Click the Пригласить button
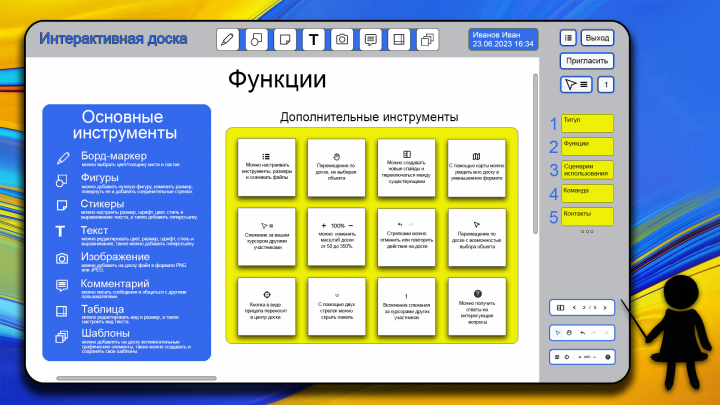 (587, 61)
